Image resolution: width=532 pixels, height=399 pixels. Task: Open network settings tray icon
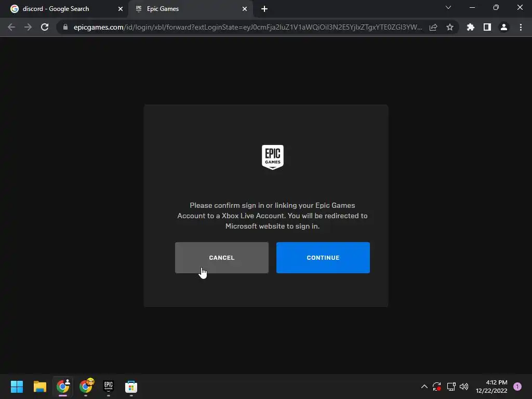[451, 387]
